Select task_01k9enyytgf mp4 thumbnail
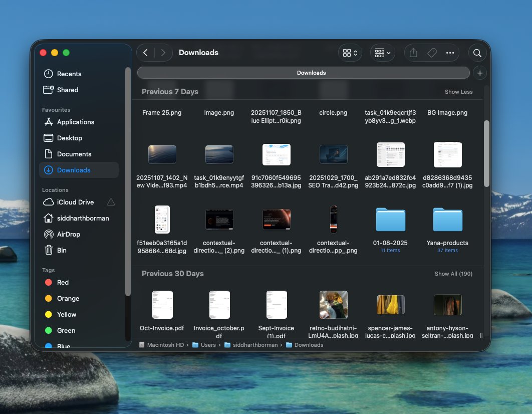Image resolution: width=532 pixels, height=414 pixels. (x=219, y=154)
